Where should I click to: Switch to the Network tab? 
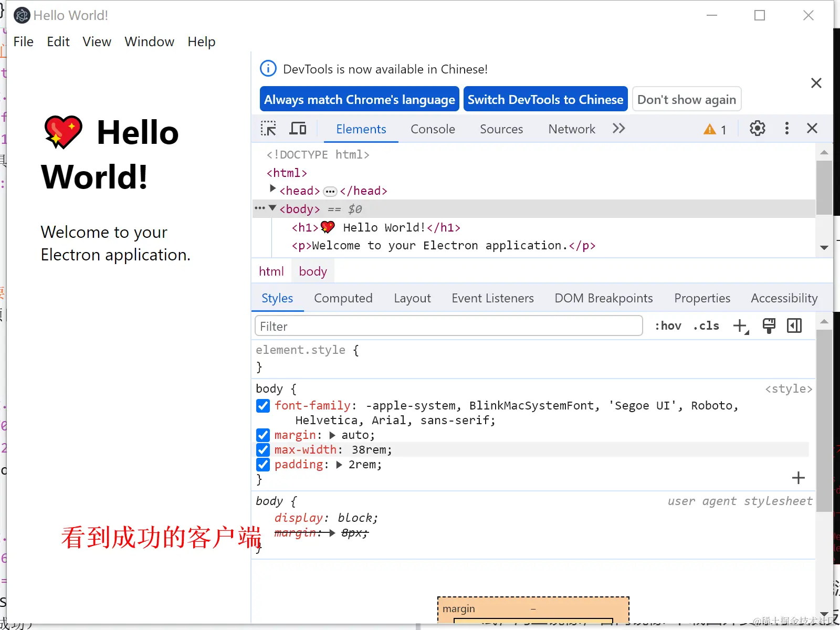point(572,129)
